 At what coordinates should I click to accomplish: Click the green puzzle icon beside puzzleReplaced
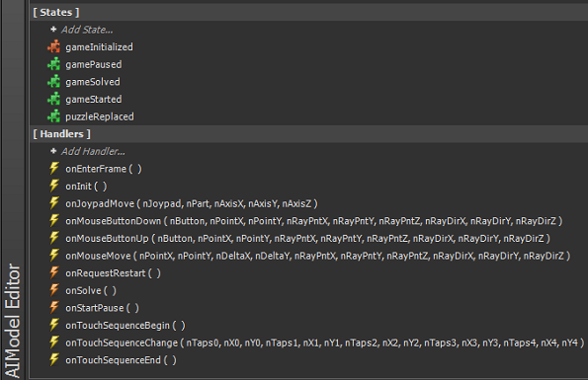[x=54, y=116]
